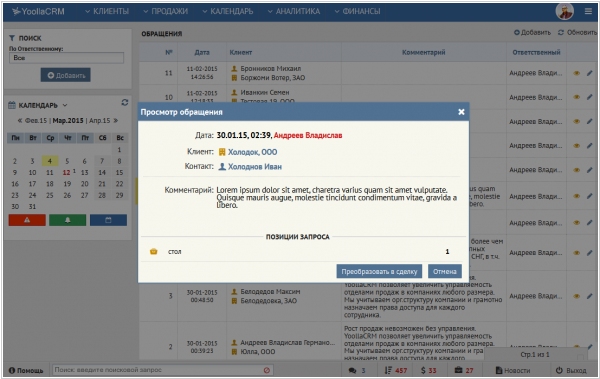Click Отмена button
Image resolution: width=600 pixels, height=379 pixels.
[445, 271]
